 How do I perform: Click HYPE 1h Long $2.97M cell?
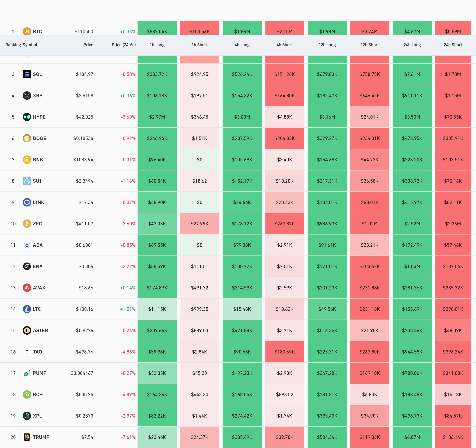pos(157,117)
